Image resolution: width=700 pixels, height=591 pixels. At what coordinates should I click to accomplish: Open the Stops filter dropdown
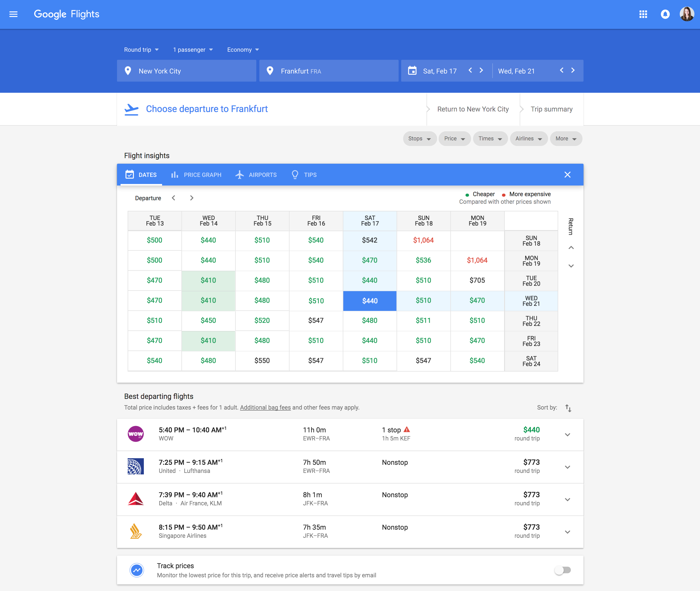(419, 139)
